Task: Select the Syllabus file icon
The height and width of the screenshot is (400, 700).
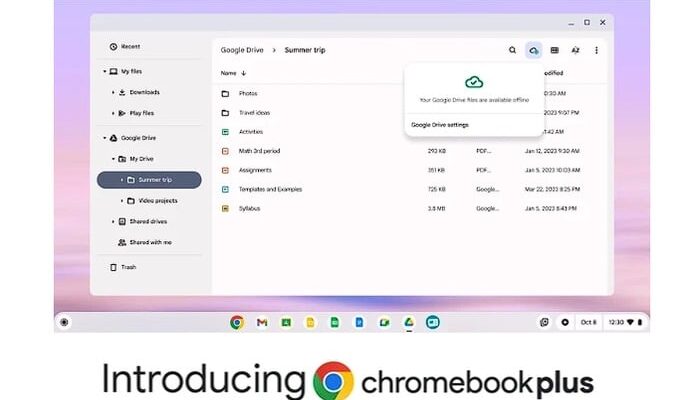Action: [225, 208]
